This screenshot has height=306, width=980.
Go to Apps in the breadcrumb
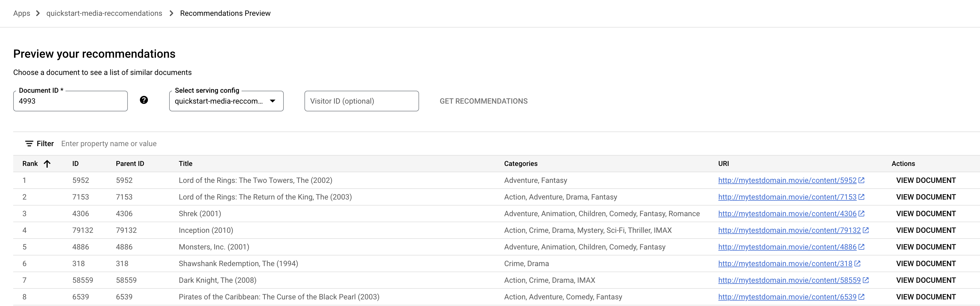[22, 13]
